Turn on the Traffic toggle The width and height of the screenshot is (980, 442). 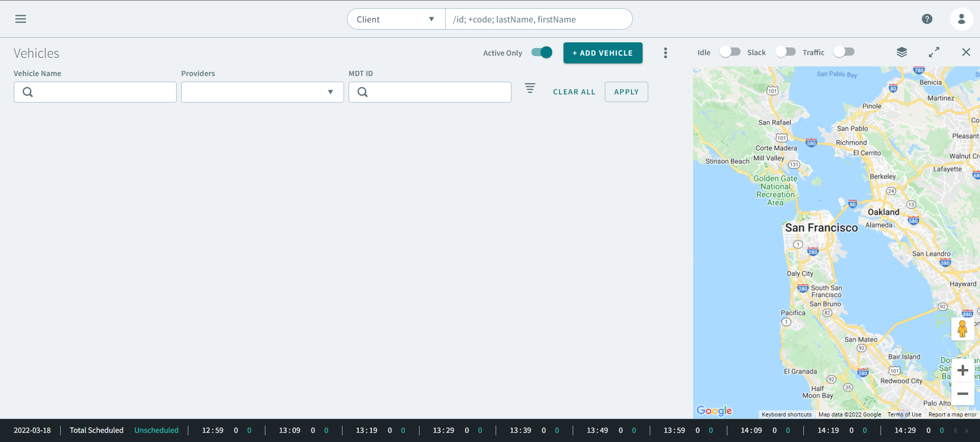843,52
